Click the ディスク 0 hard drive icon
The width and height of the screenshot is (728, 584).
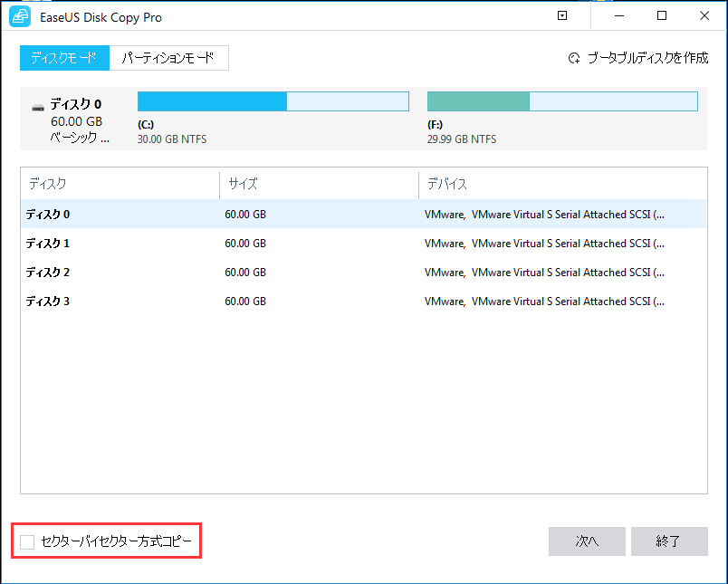(38, 107)
